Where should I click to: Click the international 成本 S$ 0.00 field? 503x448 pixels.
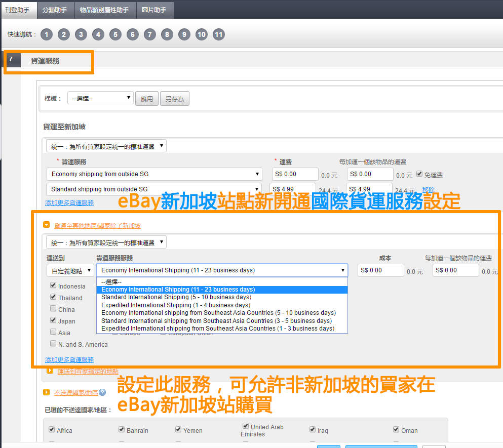[x=381, y=270]
